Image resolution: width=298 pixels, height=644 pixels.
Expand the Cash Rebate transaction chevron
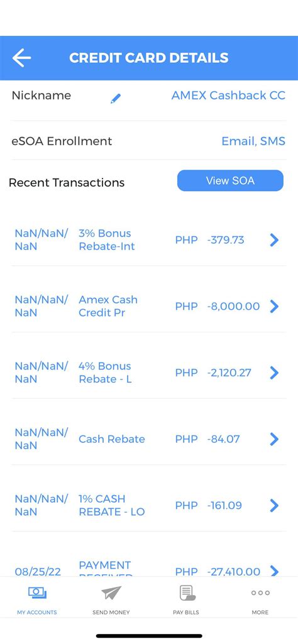(274, 439)
